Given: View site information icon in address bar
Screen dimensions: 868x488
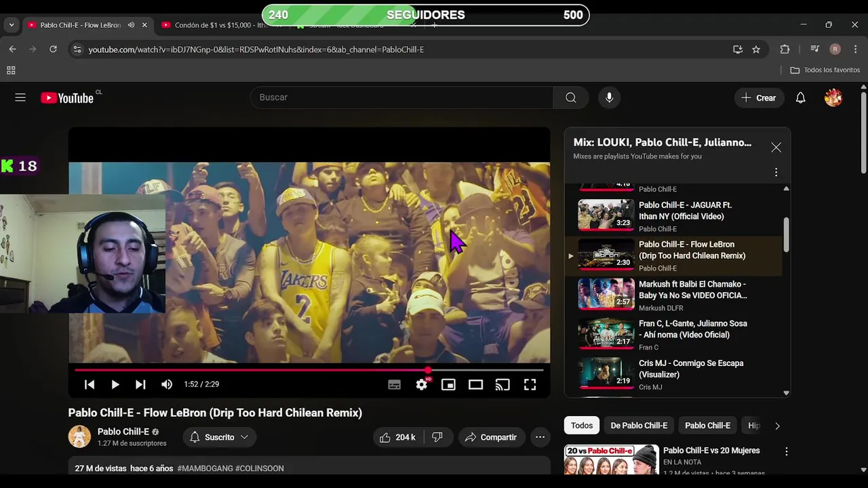Looking at the screenshot, I should point(77,49).
